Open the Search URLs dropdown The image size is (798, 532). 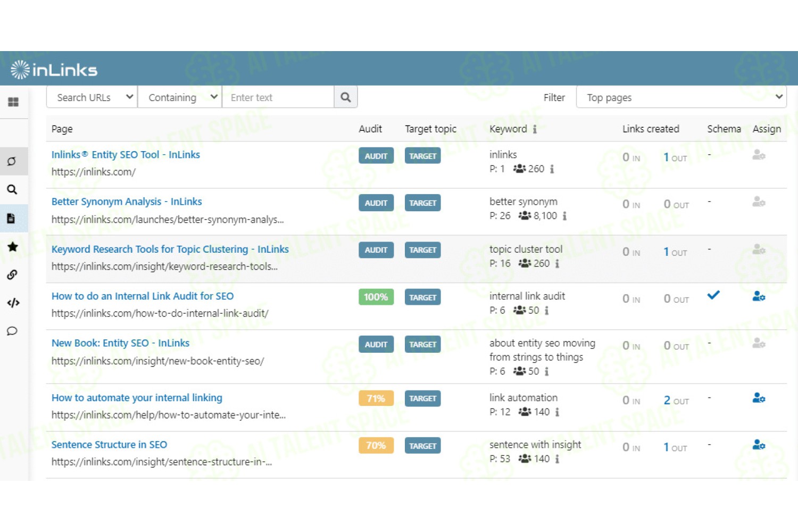[92, 97]
